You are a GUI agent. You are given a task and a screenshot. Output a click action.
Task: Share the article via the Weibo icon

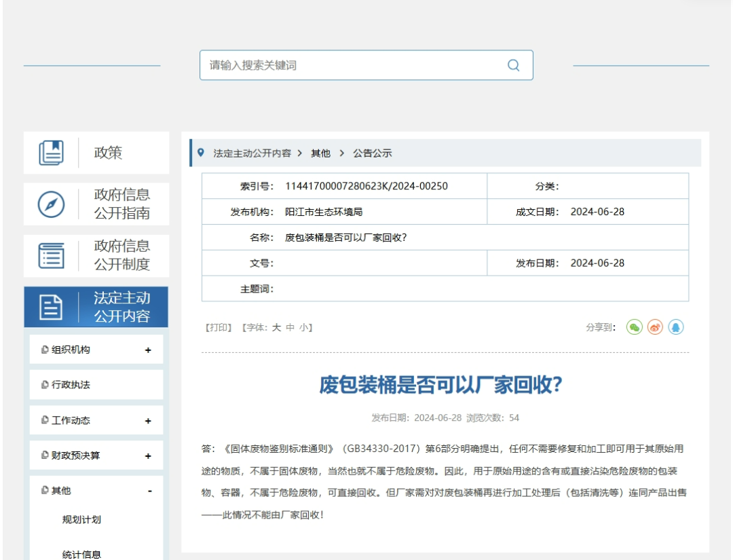click(x=654, y=326)
